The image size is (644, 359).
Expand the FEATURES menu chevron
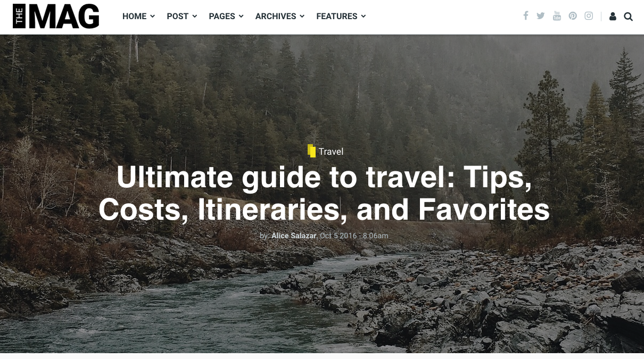[363, 16]
